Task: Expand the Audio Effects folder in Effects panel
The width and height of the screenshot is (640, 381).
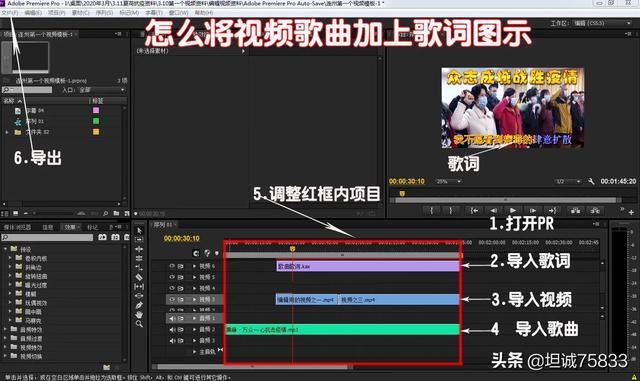Action: (x=5, y=329)
